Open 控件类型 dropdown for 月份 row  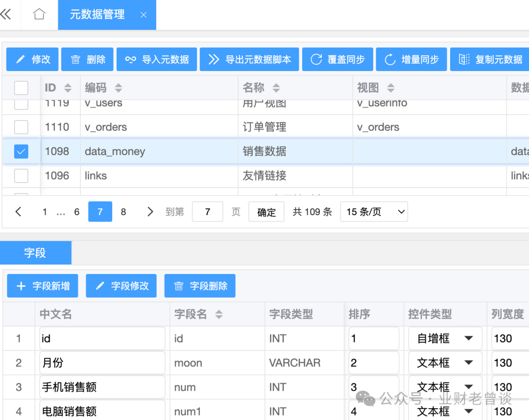coord(445,363)
